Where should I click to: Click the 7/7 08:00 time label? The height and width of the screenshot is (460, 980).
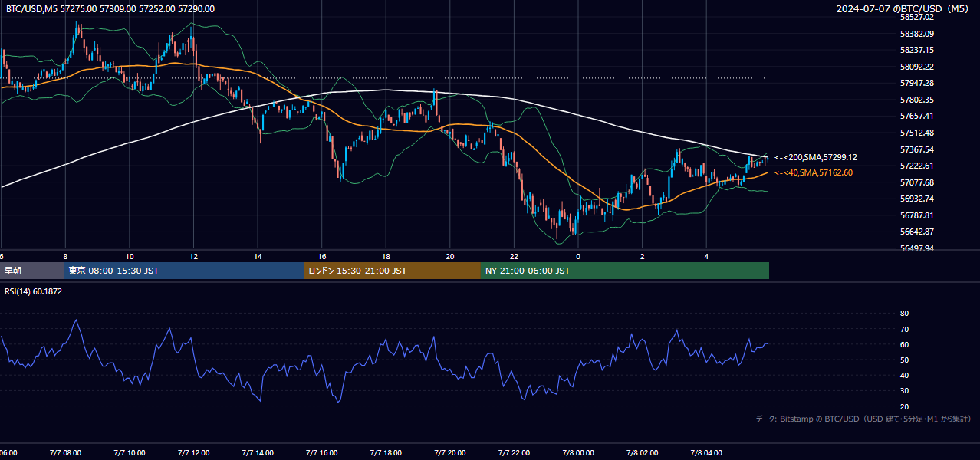(65, 453)
